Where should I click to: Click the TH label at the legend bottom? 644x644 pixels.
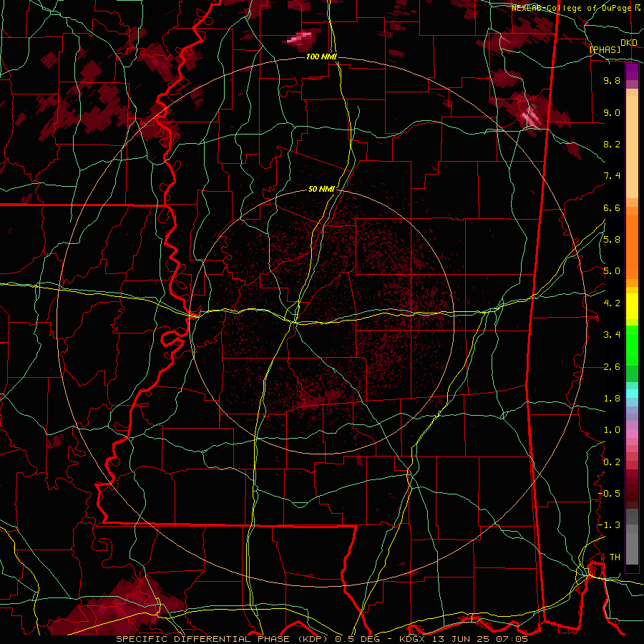(615, 557)
